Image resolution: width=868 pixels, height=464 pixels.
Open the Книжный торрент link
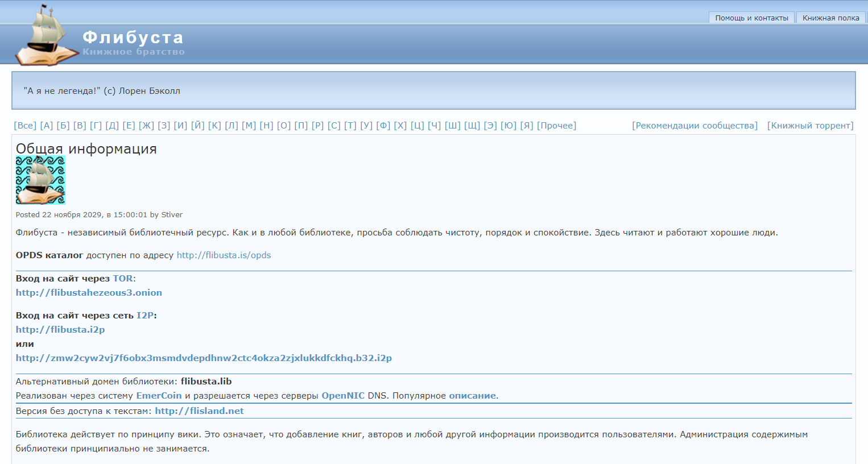coord(810,126)
